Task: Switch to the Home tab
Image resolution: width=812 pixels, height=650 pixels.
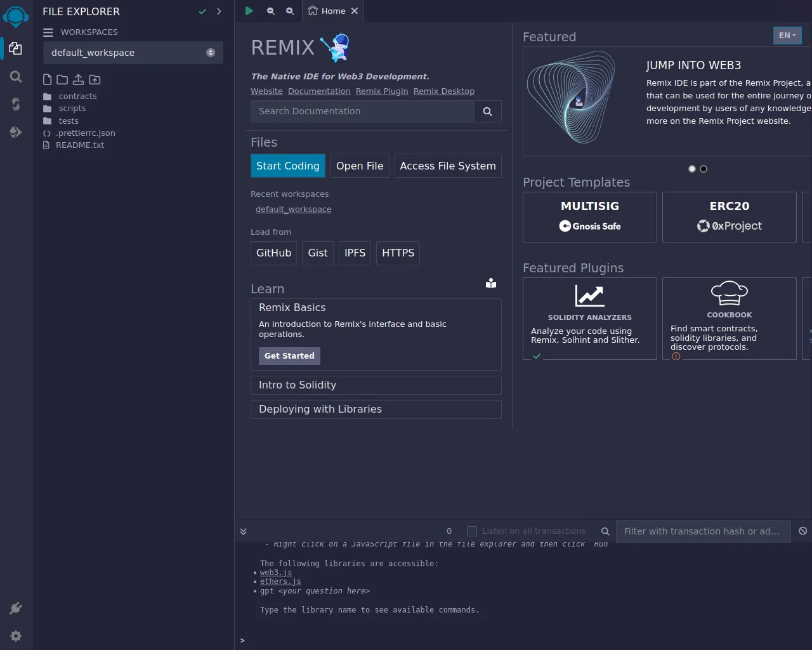Action: (328, 11)
